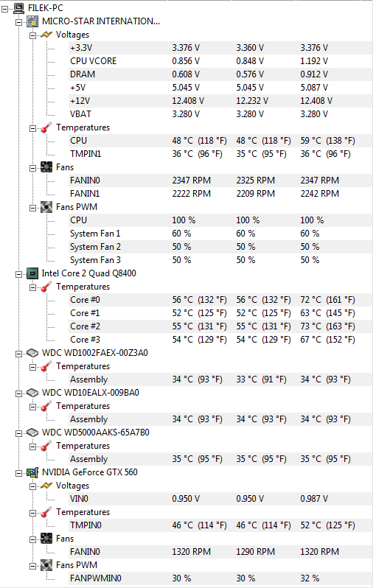Image resolution: width=373 pixels, height=588 pixels.
Task: Click the motherboard Fans PWM icon
Action: (x=46, y=207)
